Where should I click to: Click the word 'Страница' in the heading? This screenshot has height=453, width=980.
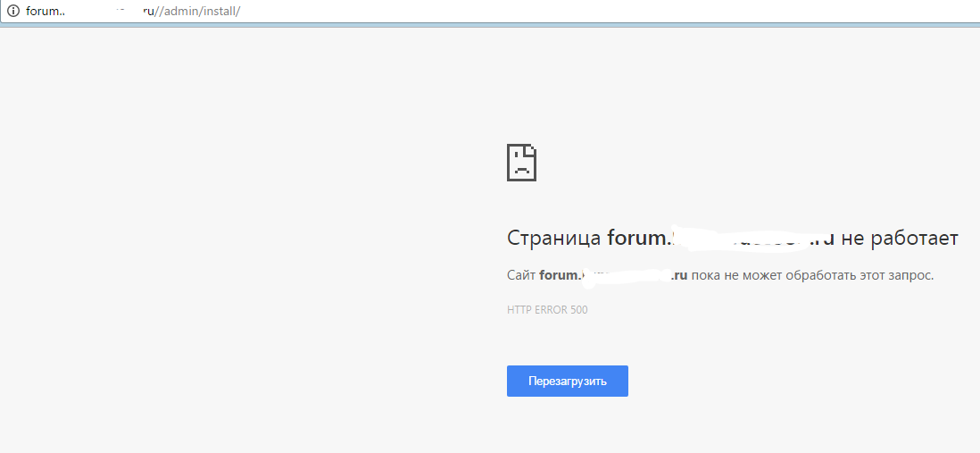click(x=554, y=239)
